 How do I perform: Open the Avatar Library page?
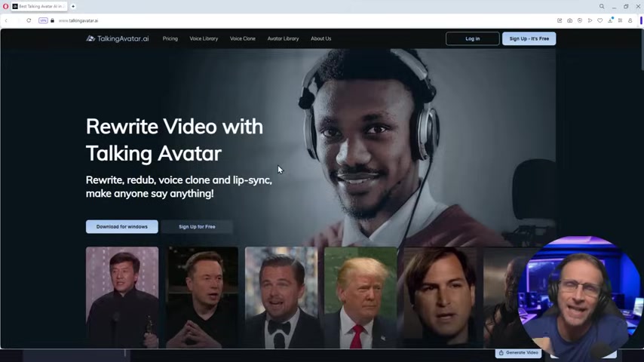[283, 38]
